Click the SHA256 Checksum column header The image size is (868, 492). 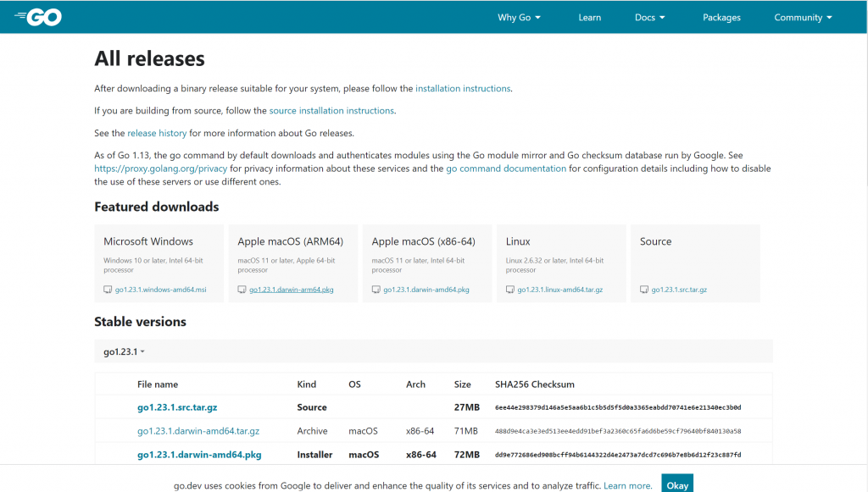tap(535, 384)
